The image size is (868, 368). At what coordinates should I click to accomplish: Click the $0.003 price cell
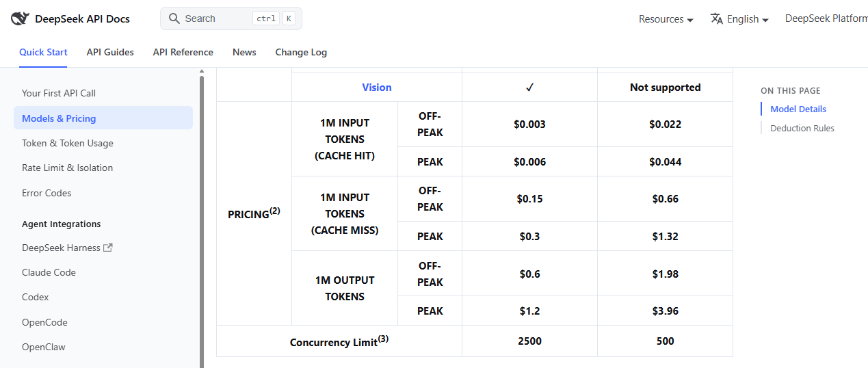click(x=530, y=124)
